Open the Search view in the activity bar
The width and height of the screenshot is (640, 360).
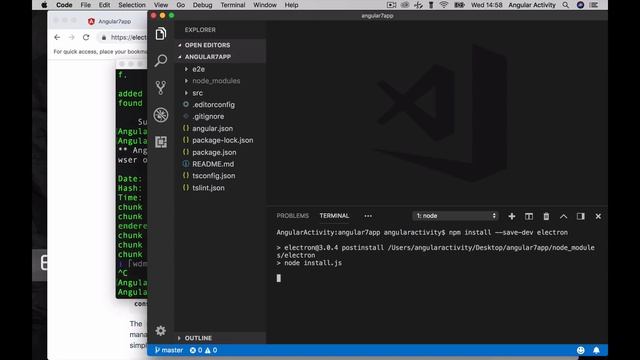coord(161,61)
